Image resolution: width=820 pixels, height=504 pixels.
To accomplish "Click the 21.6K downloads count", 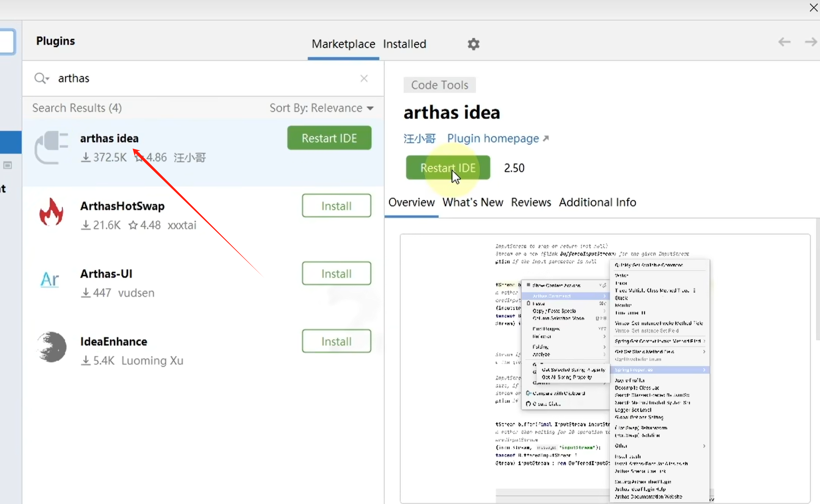I will coord(101,225).
